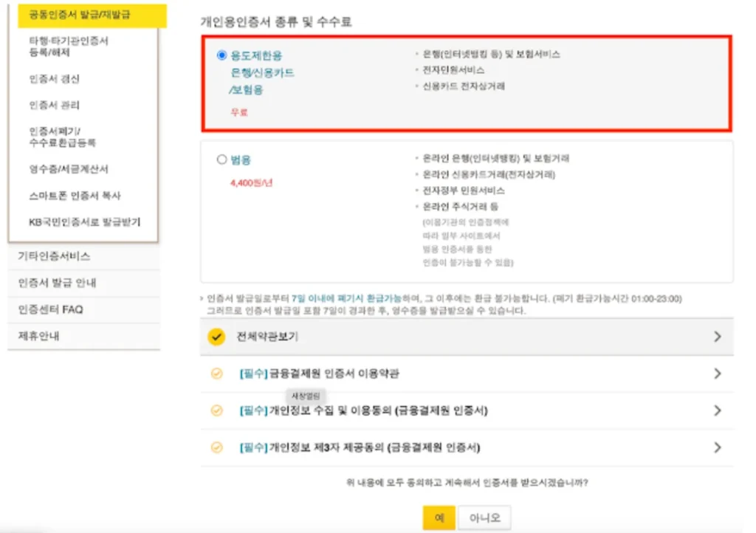Click the 아니오 button

point(484,517)
